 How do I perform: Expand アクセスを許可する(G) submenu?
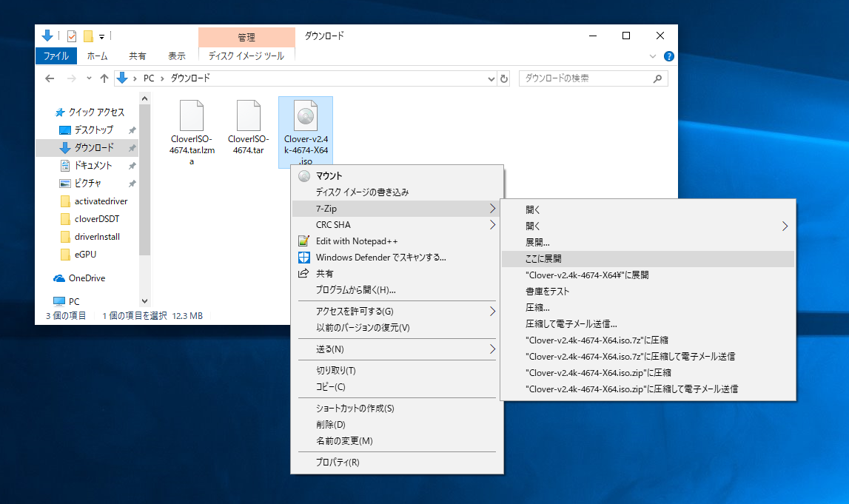[397, 312]
